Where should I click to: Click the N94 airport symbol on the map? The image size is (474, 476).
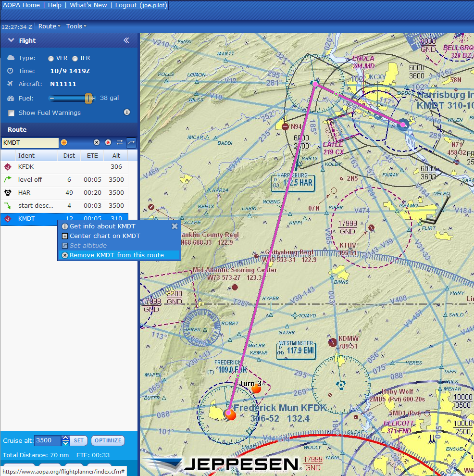tap(285, 126)
